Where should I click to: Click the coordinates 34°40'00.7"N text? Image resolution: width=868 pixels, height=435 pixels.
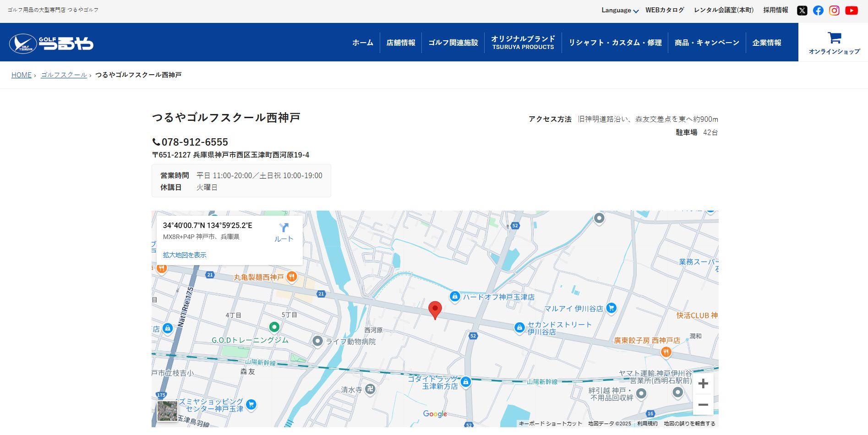tap(207, 225)
